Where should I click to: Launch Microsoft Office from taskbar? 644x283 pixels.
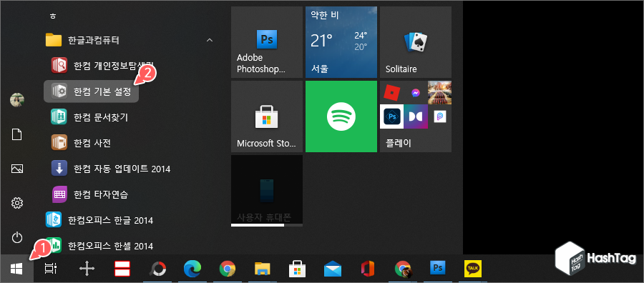pyautogui.click(x=368, y=269)
